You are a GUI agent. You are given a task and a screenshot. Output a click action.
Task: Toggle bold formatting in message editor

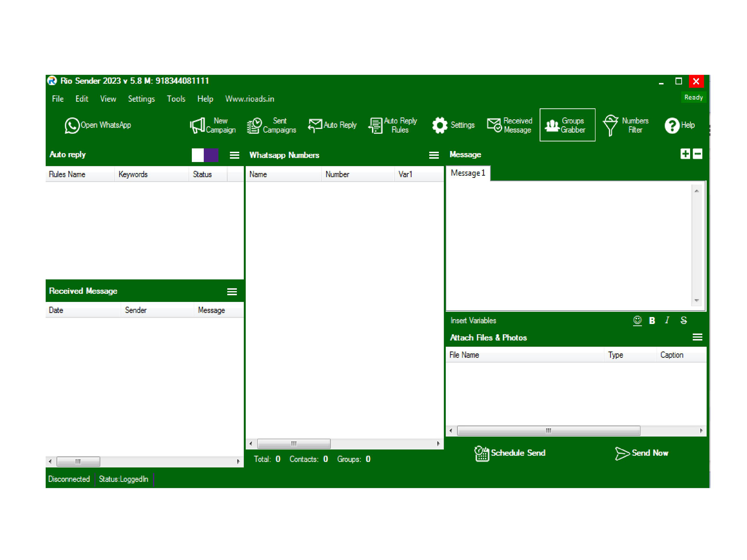tap(652, 320)
